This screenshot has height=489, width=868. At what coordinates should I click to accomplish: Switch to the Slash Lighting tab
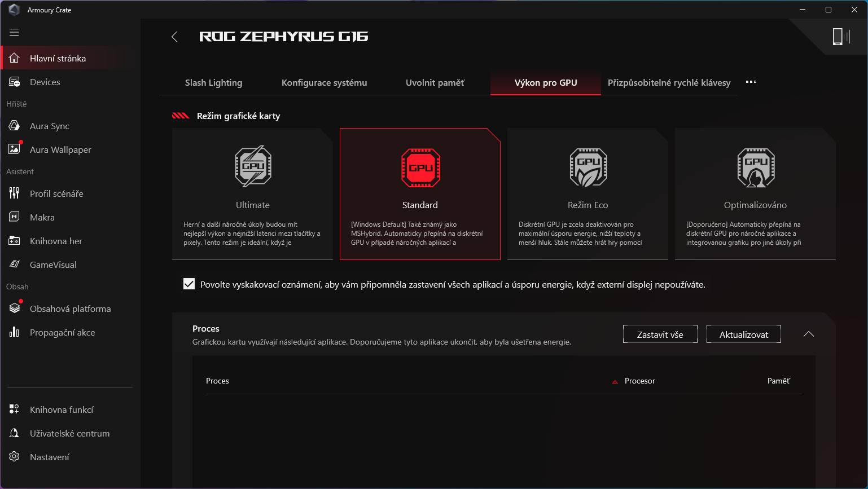[x=213, y=82]
